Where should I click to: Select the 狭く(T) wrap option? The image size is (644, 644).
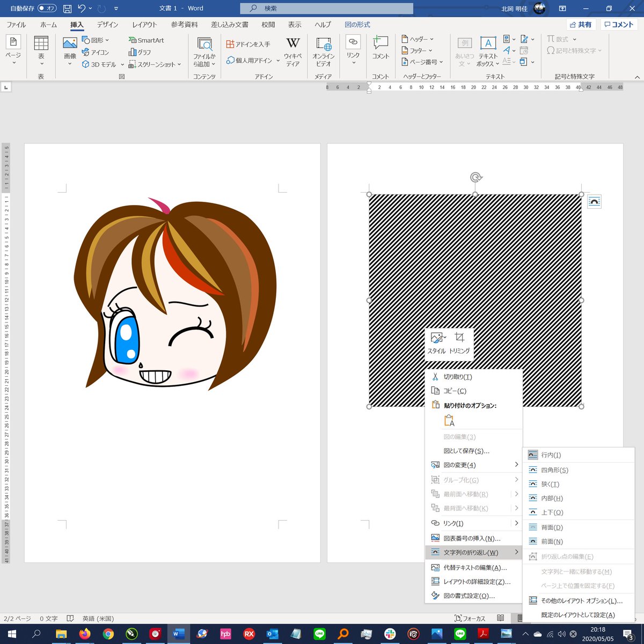pos(579,484)
